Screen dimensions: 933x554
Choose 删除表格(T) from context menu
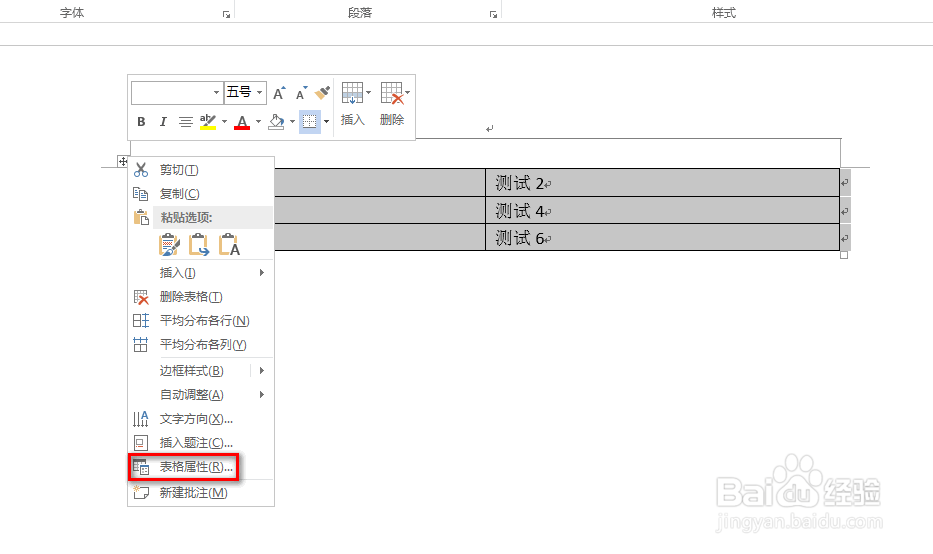click(x=201, y=297)
